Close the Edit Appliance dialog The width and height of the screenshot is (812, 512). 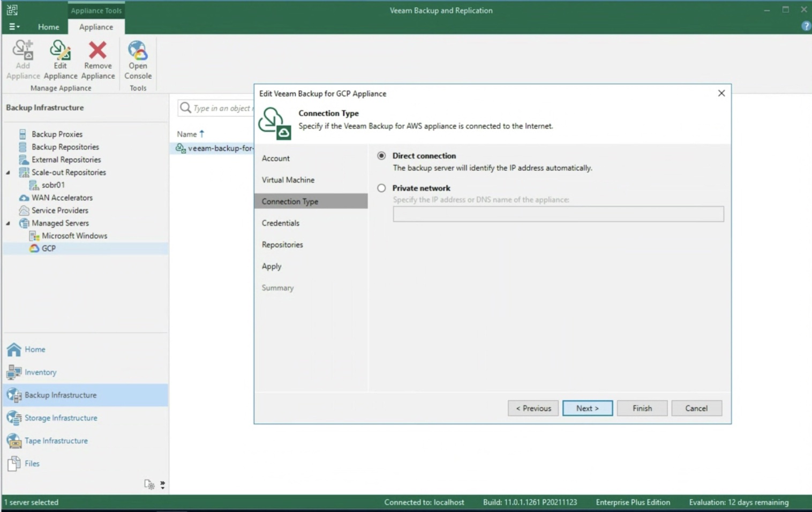721,93
